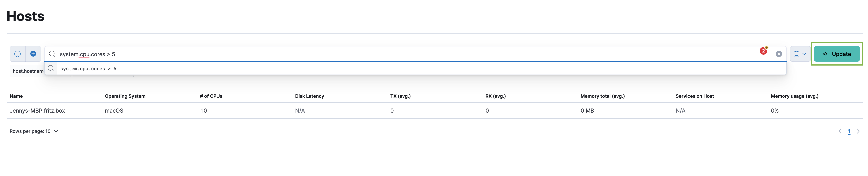Click the red badge with number 2

click(x=764, y=51)
